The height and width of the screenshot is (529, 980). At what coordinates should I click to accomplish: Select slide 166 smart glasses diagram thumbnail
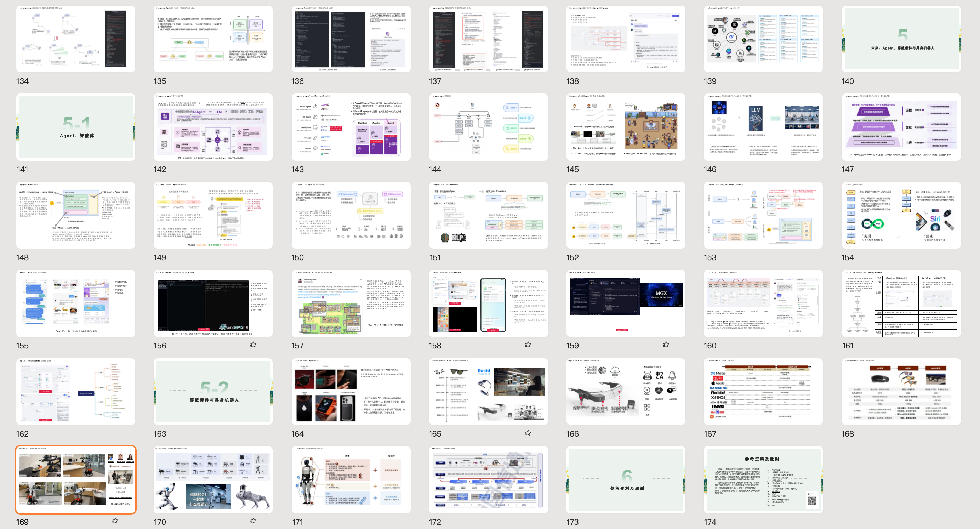(626, 391)
